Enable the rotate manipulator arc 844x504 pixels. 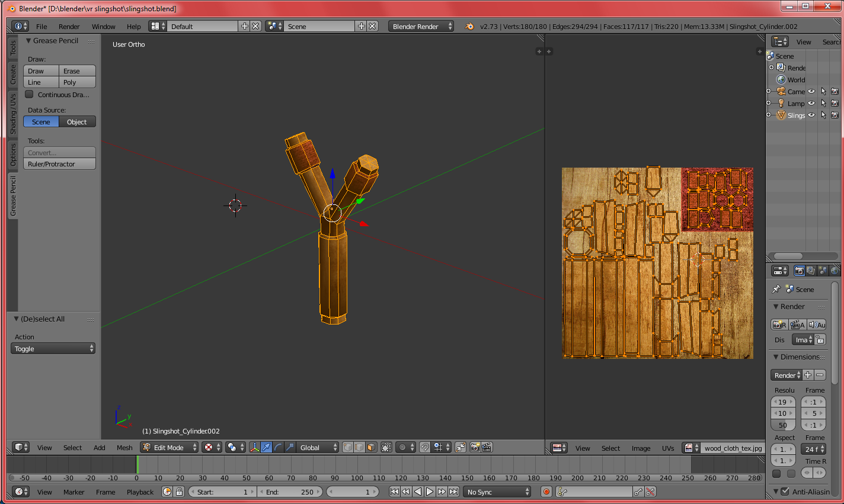click(x=278, y=447)
